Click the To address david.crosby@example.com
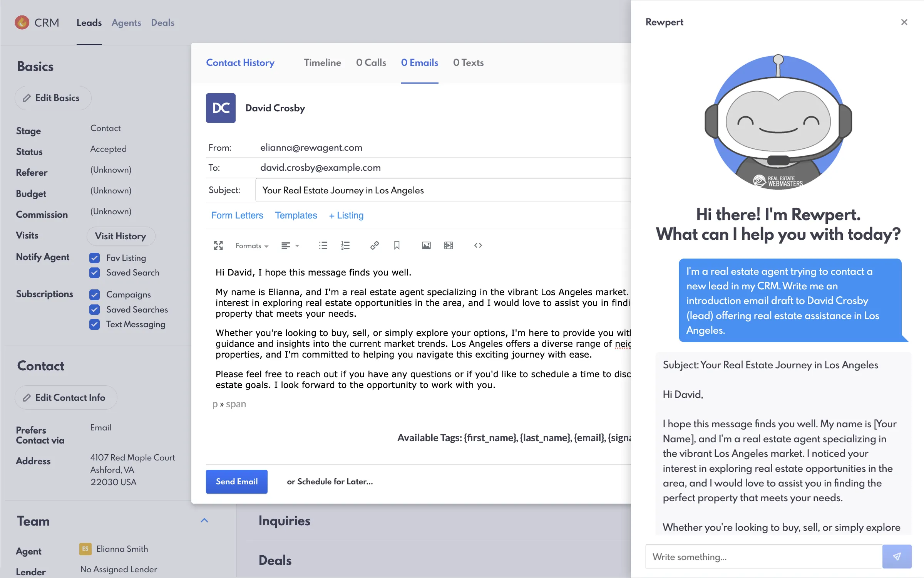This screenshot has height=578, width=924. point(320,168)
